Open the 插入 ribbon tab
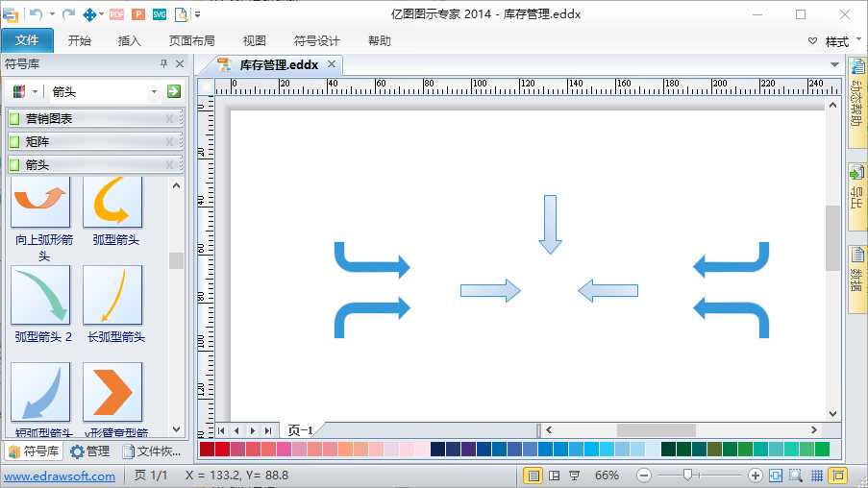 [x=129, y=40]
